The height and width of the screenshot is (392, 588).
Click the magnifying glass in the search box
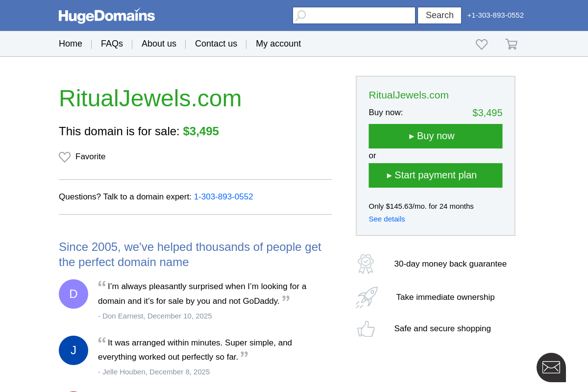click(x=300, y=15)
